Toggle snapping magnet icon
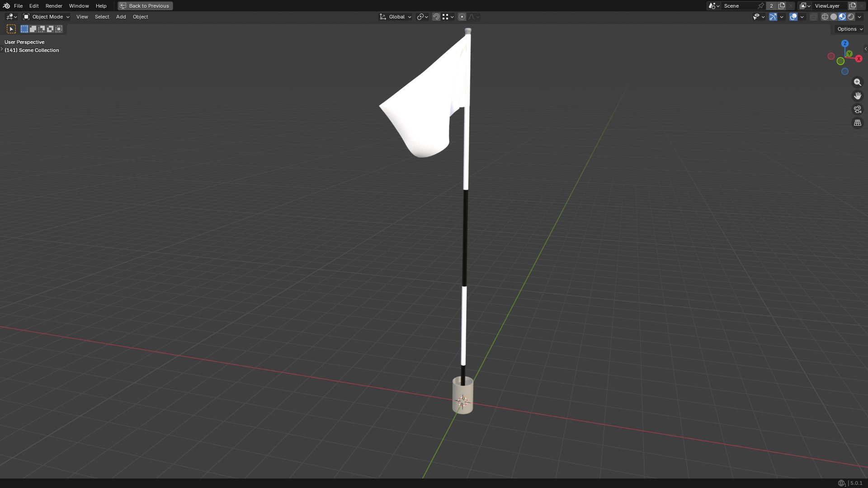Viewport: 868px width, 488px height. (x=436, y=17)
